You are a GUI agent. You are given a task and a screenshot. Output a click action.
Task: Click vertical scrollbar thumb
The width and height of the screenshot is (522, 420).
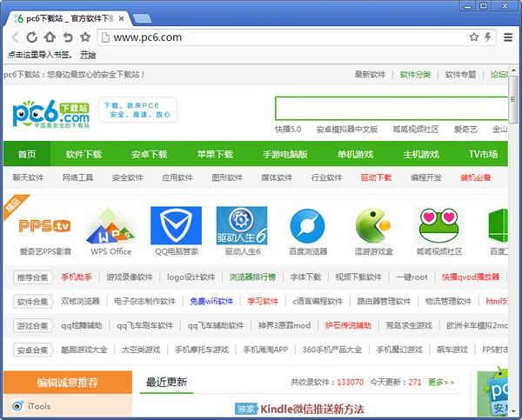click(x=513, y=99)
